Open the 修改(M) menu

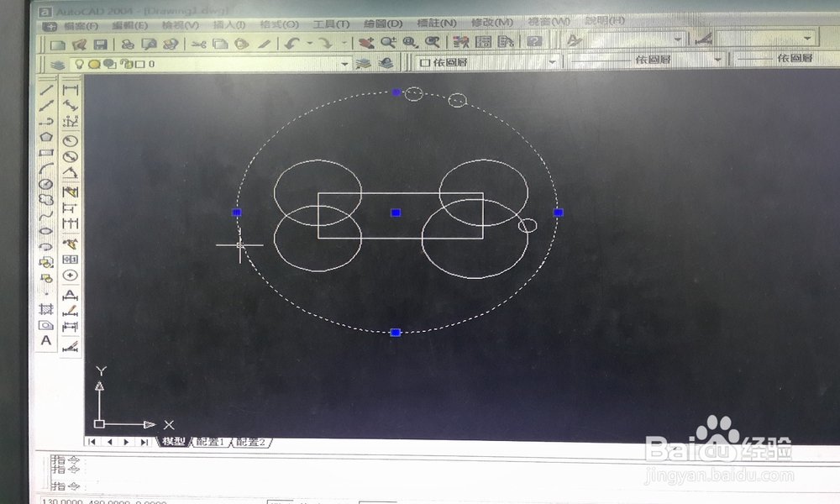coord(491,23)
